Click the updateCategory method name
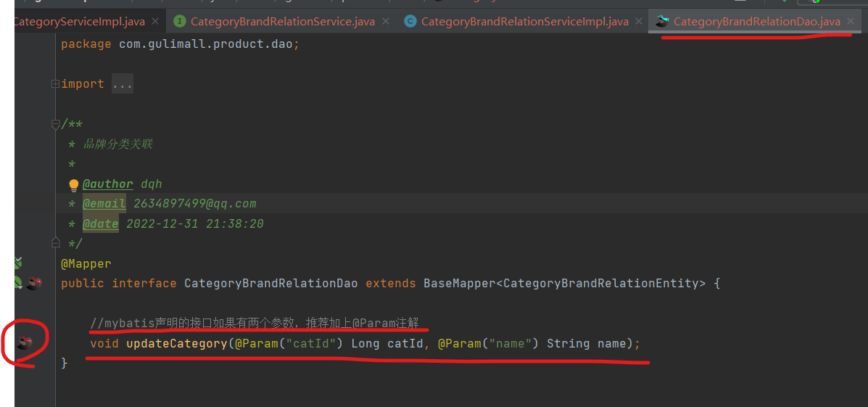The width and height of the screenshot is (868, 407). (177, 343)
